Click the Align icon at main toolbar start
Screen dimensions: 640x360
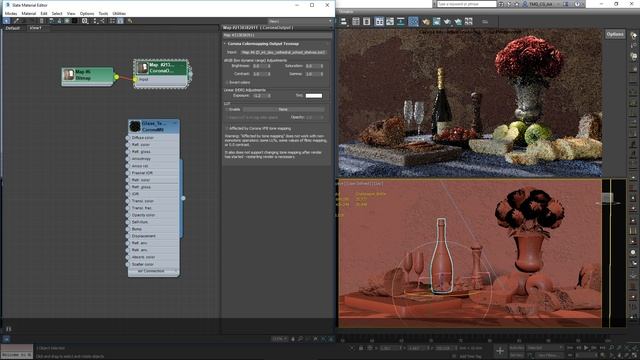click(344, 21)
